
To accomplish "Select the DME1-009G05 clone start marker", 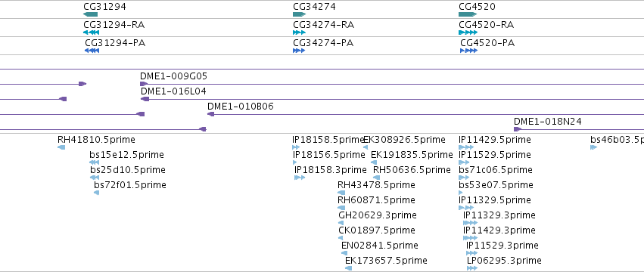I will (x=144, y=84).
